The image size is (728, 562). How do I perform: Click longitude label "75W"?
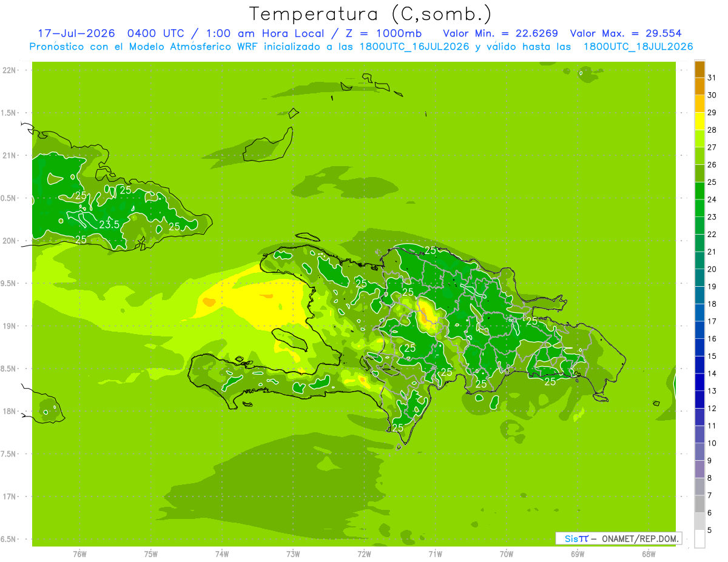click(x=150, y=554)
